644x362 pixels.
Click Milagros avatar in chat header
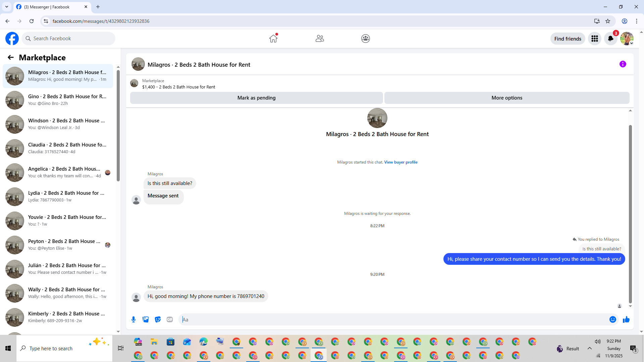point(138,64)
